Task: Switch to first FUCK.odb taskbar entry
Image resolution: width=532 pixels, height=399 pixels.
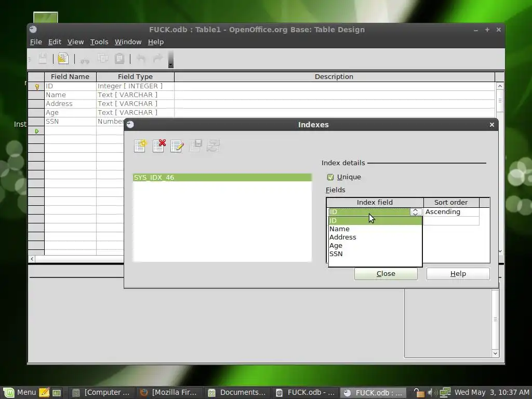Action: click(305, 393)
